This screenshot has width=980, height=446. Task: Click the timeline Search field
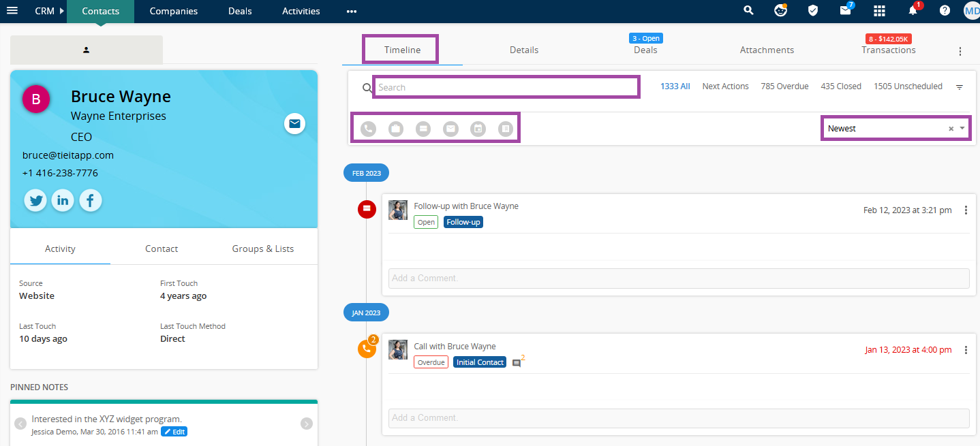pos(506,87)
